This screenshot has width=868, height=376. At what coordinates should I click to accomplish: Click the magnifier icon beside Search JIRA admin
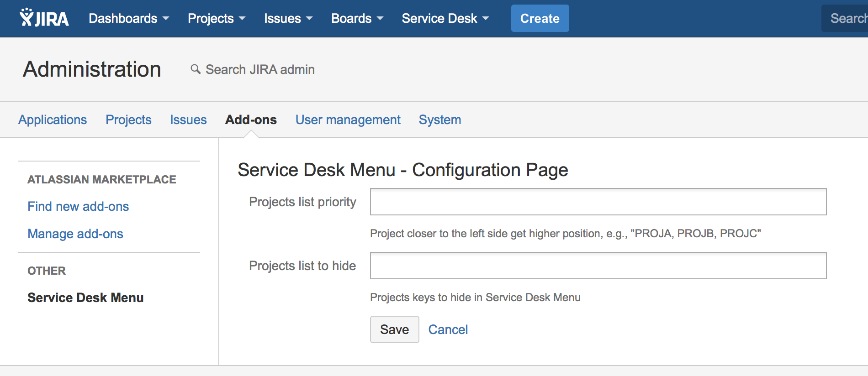pyautogui.click(x=196, y=69)
